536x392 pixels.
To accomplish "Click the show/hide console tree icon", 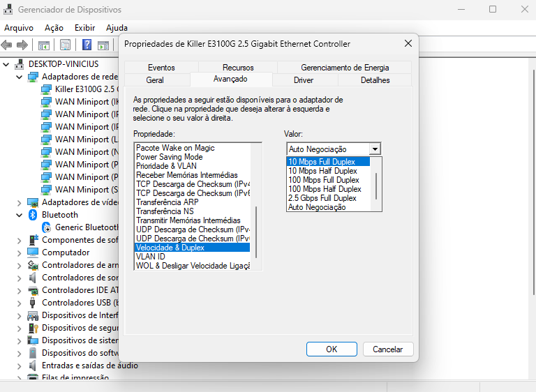I will click(x=44, y=45).
